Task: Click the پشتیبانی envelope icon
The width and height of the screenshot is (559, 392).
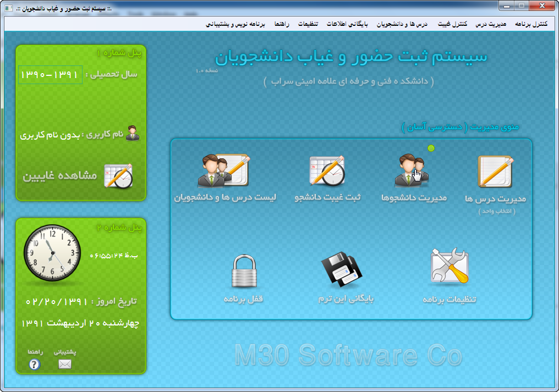Action: coord(65,364)
